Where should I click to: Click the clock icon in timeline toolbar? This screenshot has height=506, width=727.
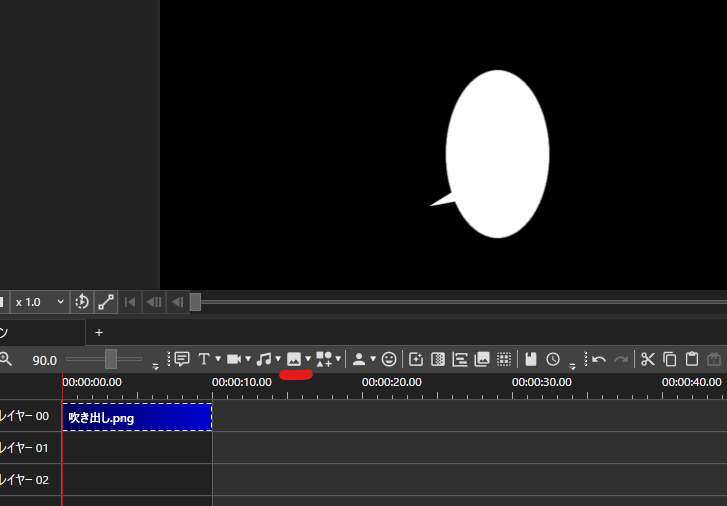553,359
